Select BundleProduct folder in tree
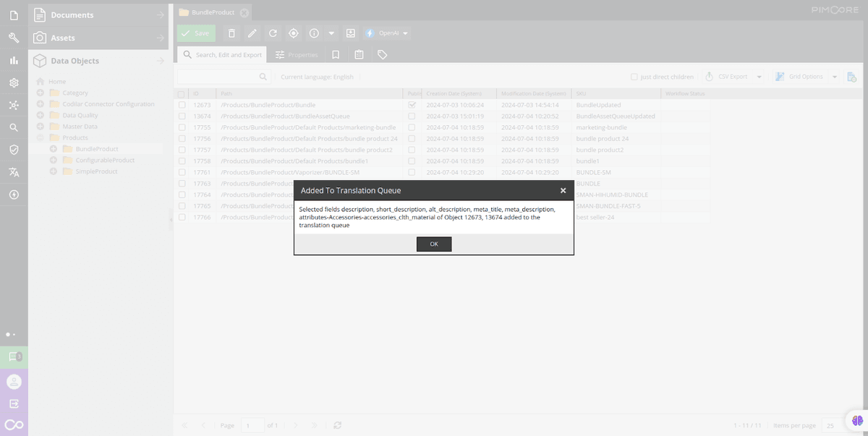The image size is (868, 436). pyautogui.click(x=97, y=149)
